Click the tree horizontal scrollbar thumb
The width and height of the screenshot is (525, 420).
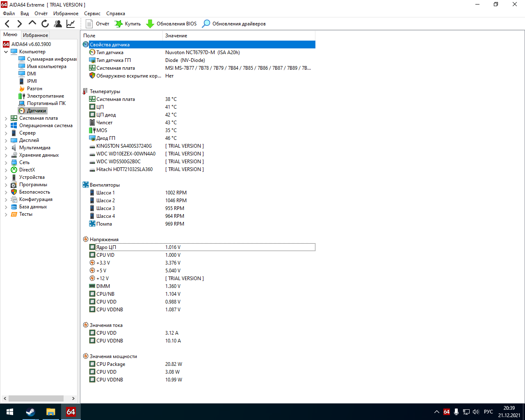36,398
